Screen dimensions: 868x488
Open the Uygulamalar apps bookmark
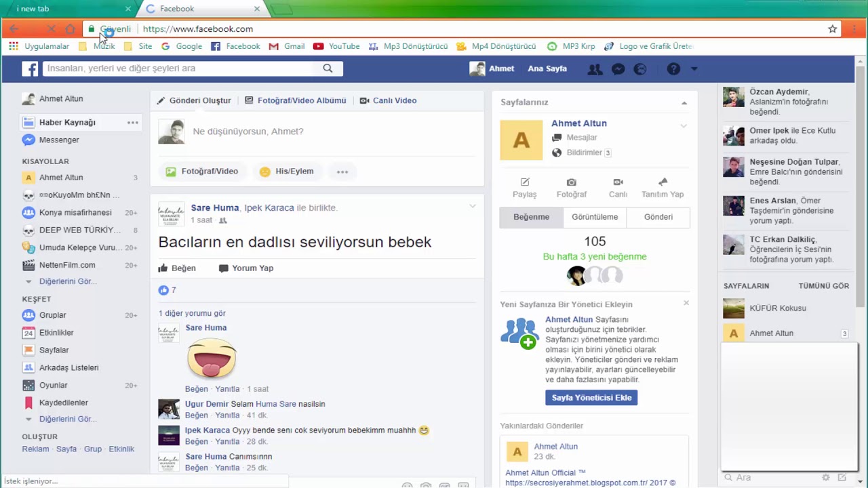[39, 46]
